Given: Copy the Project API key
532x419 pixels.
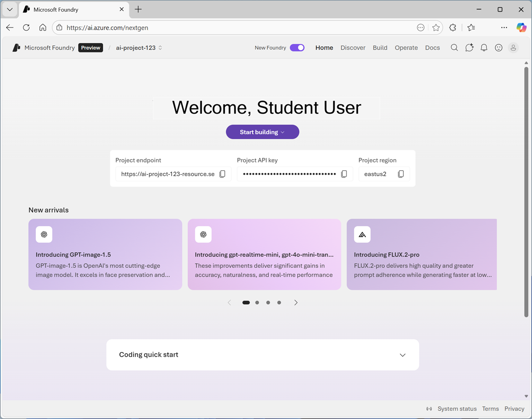Looking at the screenshot, I should point(344,174).
